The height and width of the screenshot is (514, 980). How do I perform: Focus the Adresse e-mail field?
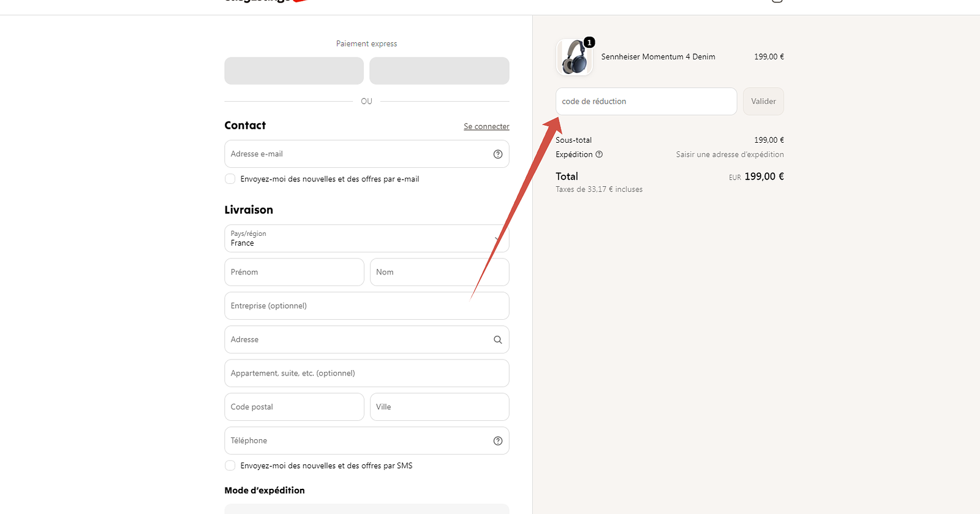[367, 154]
